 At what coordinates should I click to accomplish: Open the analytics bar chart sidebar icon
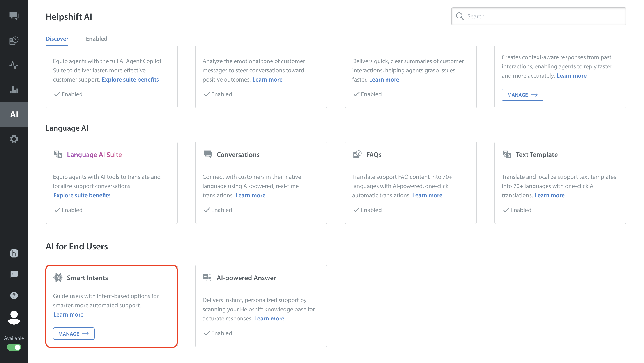pos(14,90)
